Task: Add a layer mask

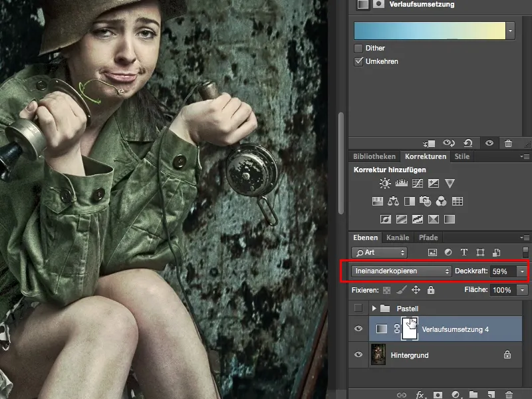Action: click(438, 395)
